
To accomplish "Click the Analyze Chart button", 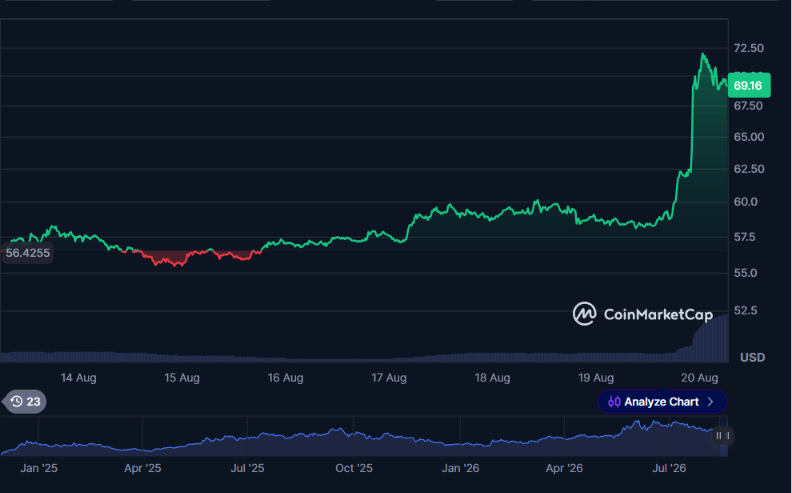I will pyautogui.click(x=662, y=402).
